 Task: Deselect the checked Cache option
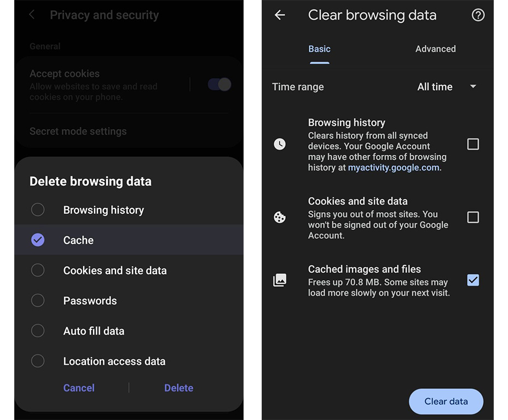point(129,240)
